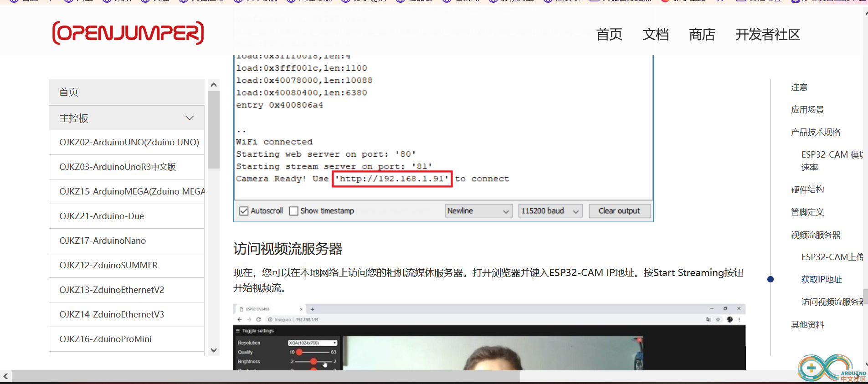Jump to 其他资料 in the page outline
868x384 pixels.
[807, 324]
